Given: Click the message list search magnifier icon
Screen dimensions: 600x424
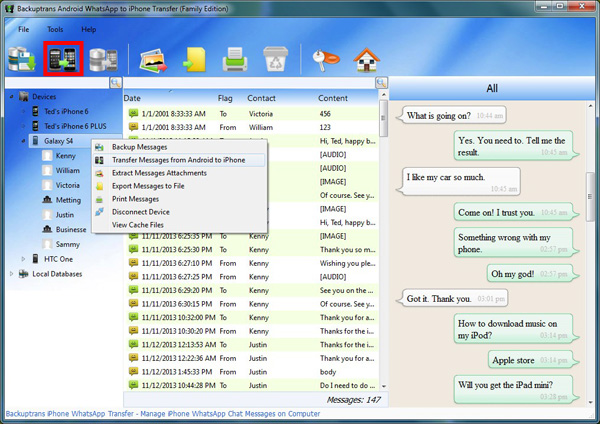Looking at the screenshot, I should pos(381,83).
